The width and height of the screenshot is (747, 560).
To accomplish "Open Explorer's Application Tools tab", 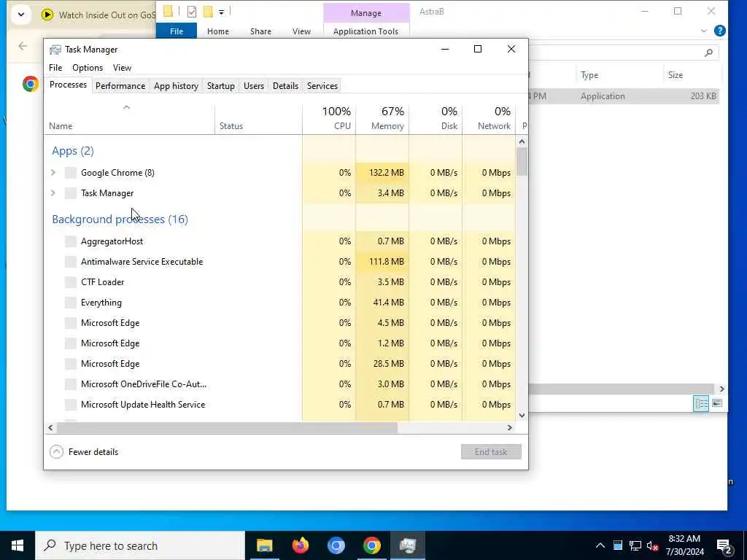I will coord(366,31).
